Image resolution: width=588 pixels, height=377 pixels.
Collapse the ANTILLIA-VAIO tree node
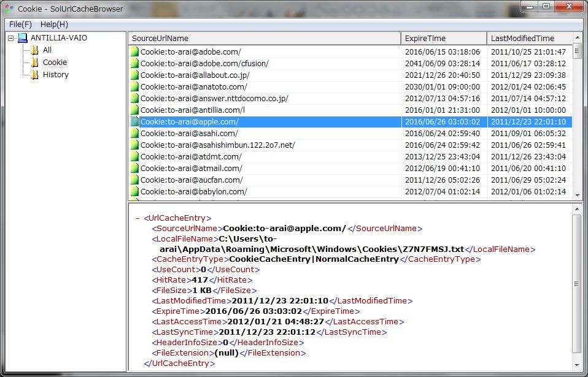click(x=10, y=38)
